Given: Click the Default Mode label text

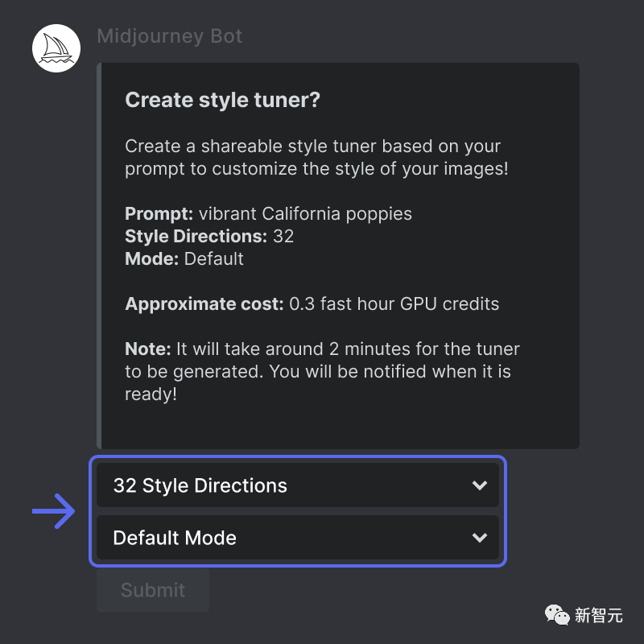Looking at the screenshot, I should [x=175, y=538].
